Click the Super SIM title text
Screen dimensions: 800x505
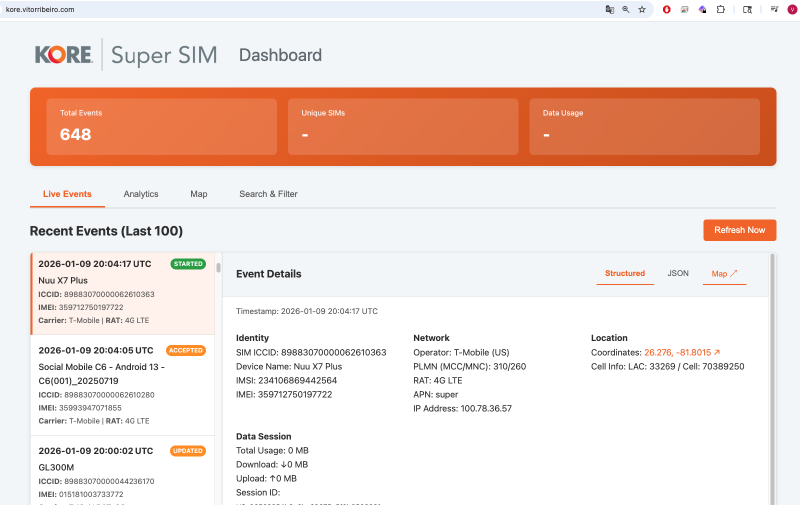tap(164, 55)
